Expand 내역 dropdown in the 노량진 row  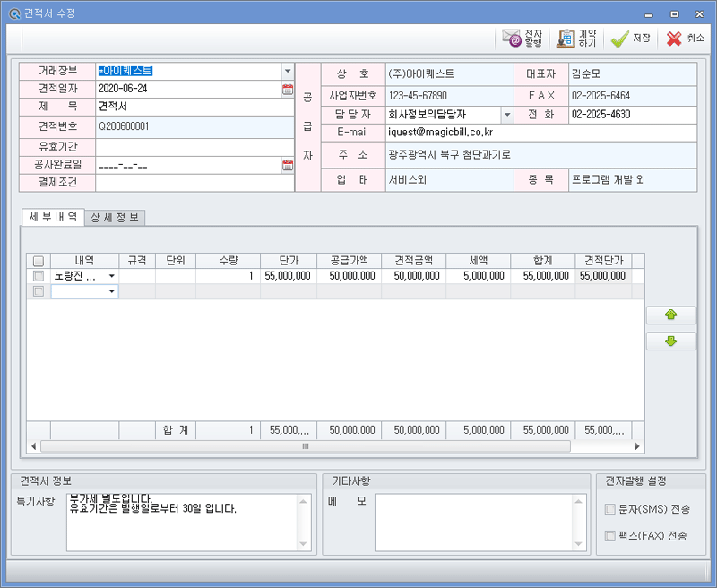tap(112, 276)
